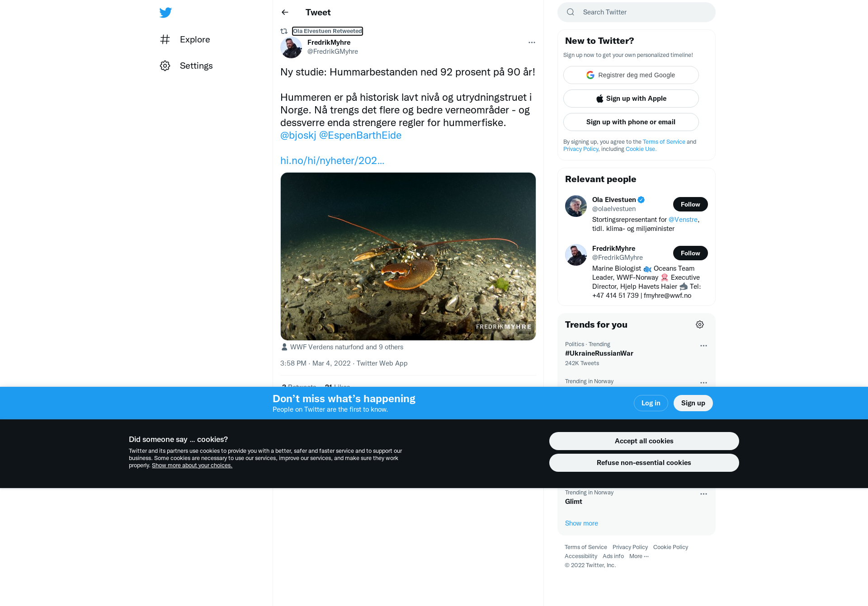
Task: Open the tweet's more options menu
Action: (x=532, y=42)
